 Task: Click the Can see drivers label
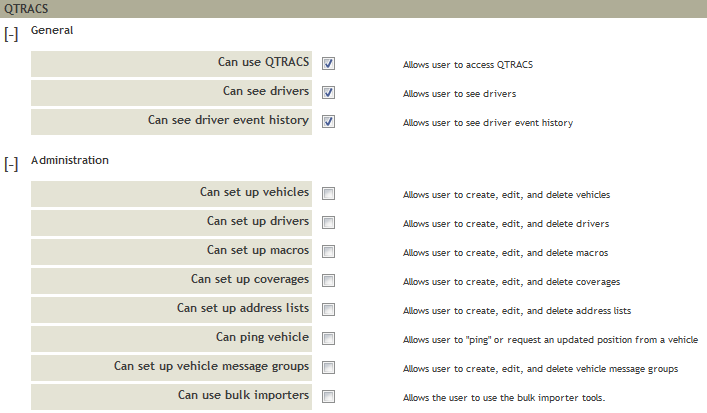pos(266,91)
